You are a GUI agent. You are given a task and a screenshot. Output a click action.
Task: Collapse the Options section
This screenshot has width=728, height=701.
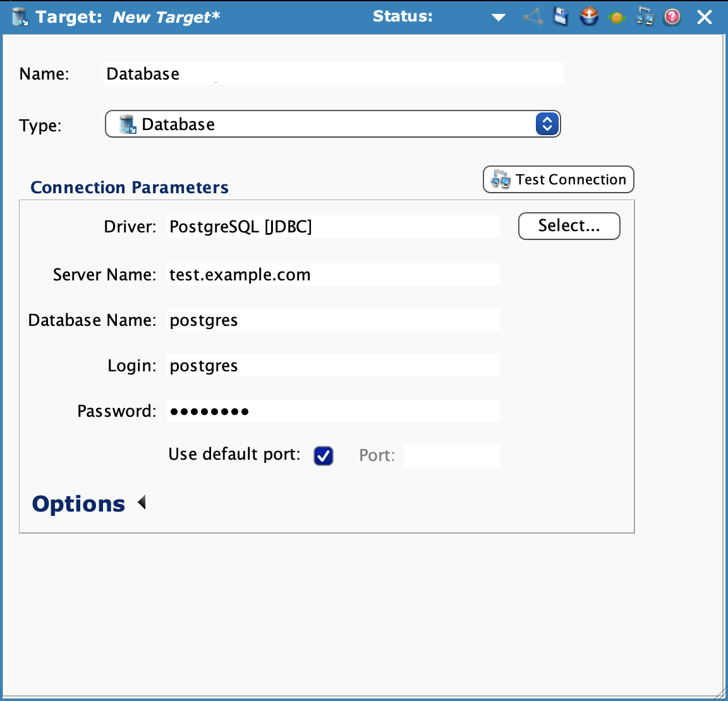[78, 503]
